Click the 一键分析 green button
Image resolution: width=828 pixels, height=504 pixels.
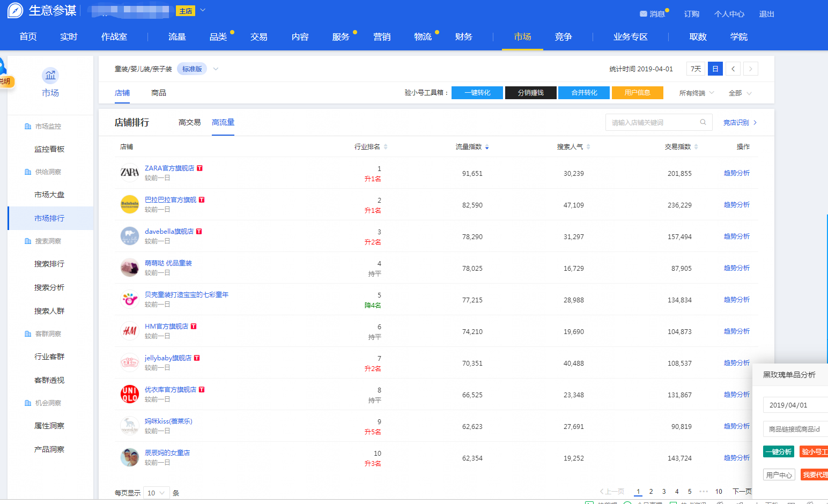(779, 451)
